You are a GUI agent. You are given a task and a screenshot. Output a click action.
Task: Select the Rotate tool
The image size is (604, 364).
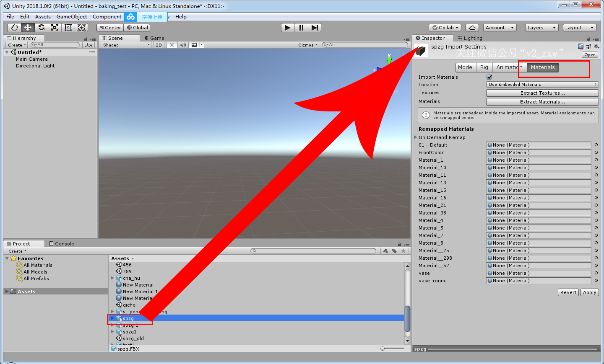pyautogui.click(x=41, y=28)
